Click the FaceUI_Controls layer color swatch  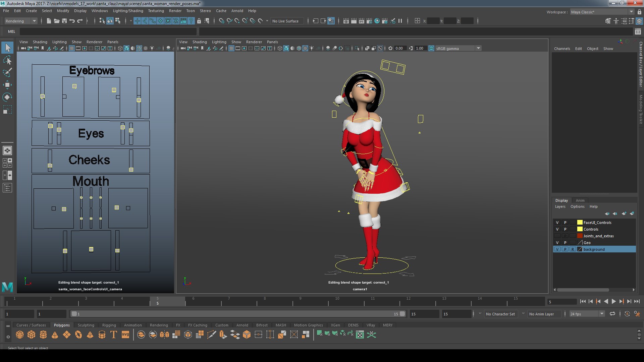pos(580,223)
